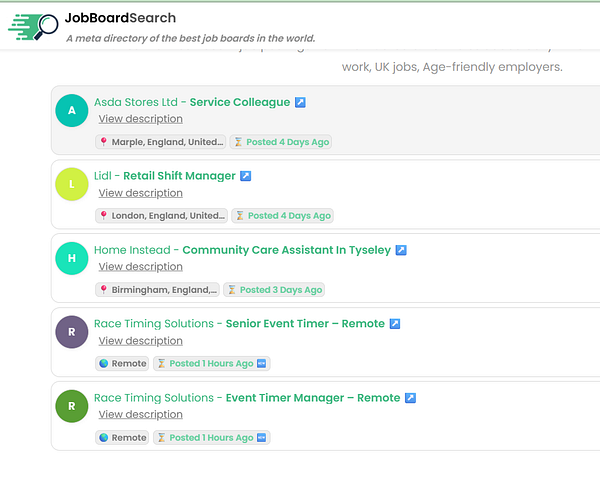Viewport: 600px width, 487px height.
Task: Click Lidl's Posted 4 Days Ago badge
Action: click(282, 216)
